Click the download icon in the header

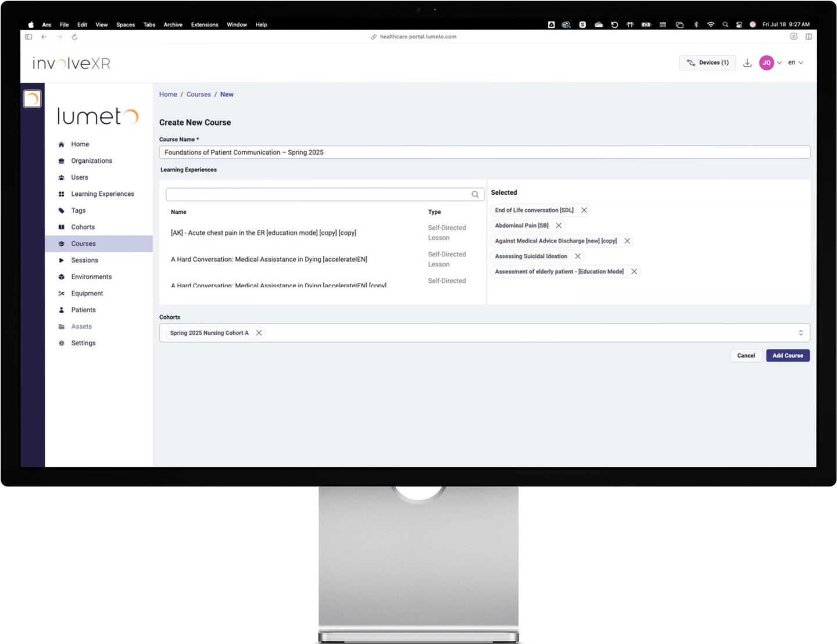[747, 63]
